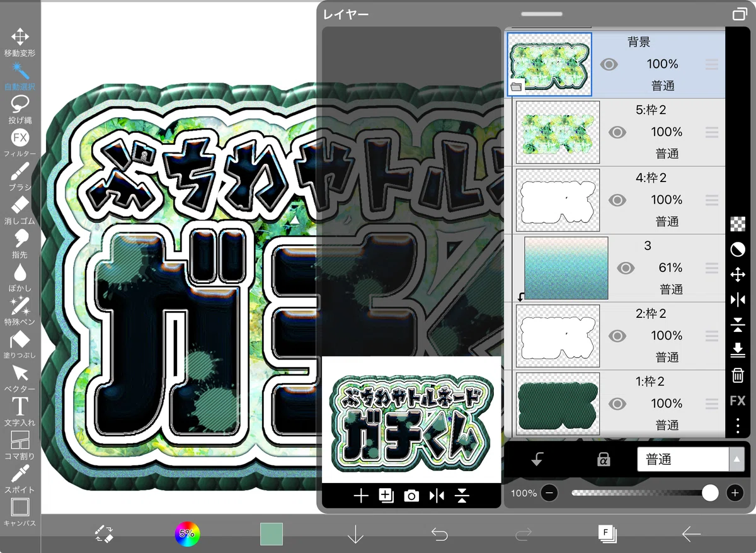Open layer FX in right strip
Screen dimensions: 756x553
coord(738,401)
